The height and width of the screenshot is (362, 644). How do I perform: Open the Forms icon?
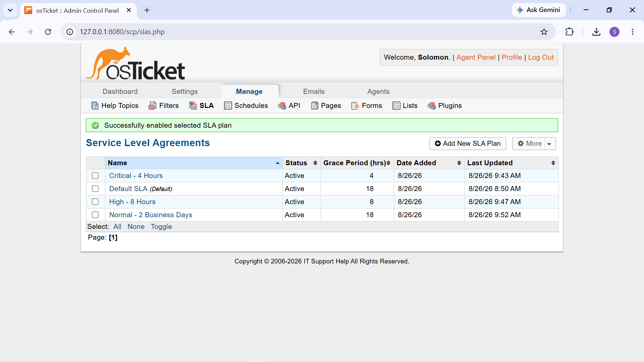355,106
